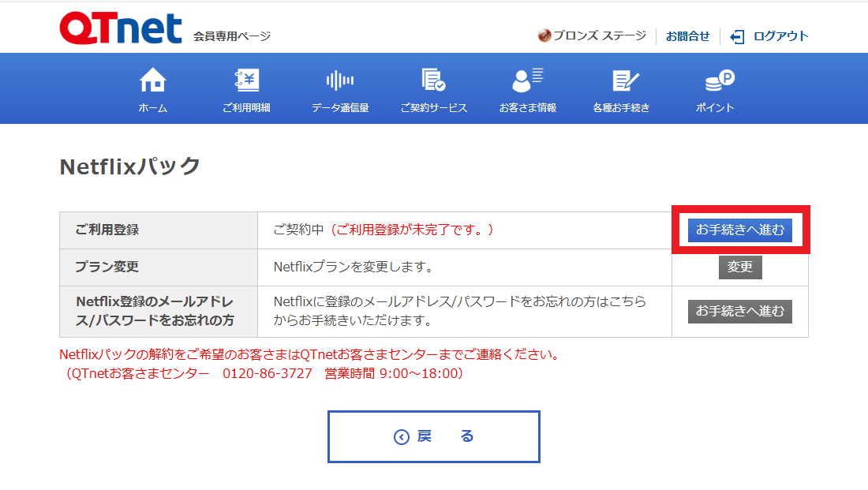Open ご利用明細 yen receipt icon

tap(246, 80)
